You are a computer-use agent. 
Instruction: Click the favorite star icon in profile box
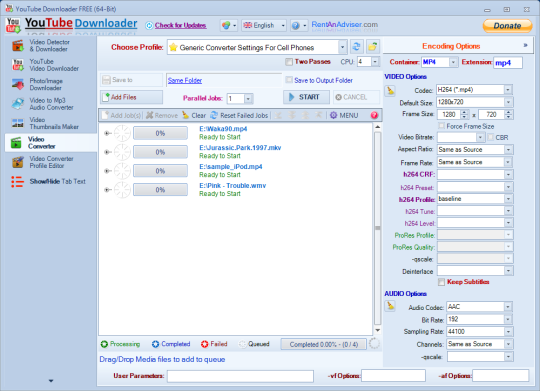click(x=173, y=47)
